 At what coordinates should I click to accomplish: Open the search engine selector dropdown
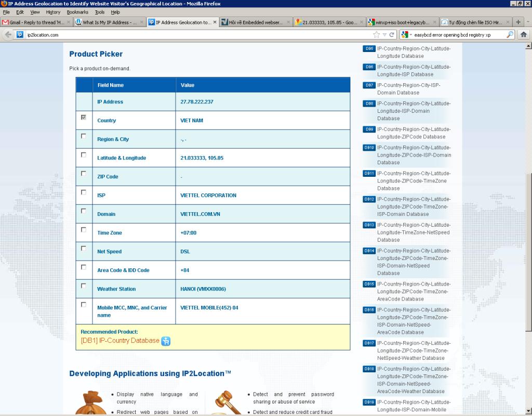[x=406, y=35]
